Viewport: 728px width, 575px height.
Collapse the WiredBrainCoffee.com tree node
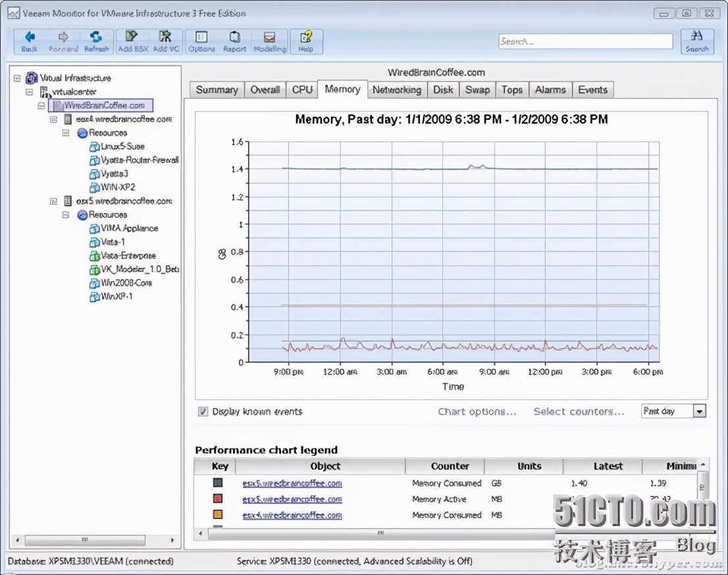coord(41,106)
